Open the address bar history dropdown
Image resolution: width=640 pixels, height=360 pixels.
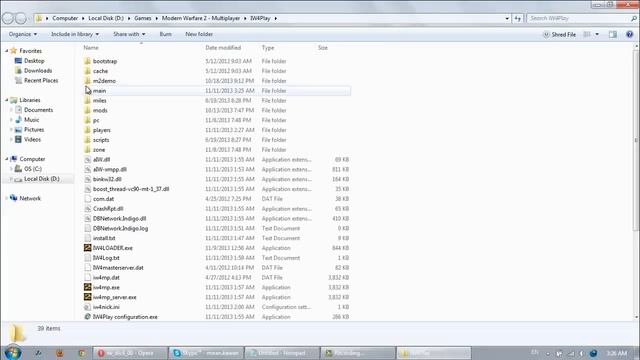click(x=507, y=18)
